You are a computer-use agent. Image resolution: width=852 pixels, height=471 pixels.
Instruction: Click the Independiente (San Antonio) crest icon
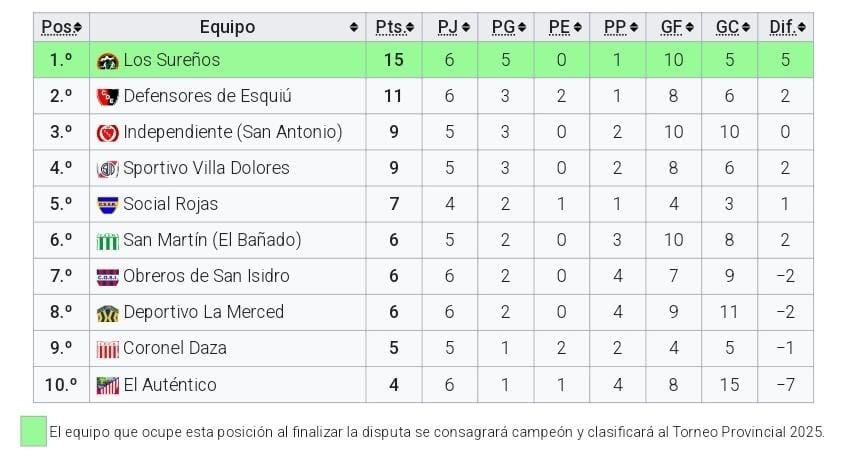pos(107,133)
